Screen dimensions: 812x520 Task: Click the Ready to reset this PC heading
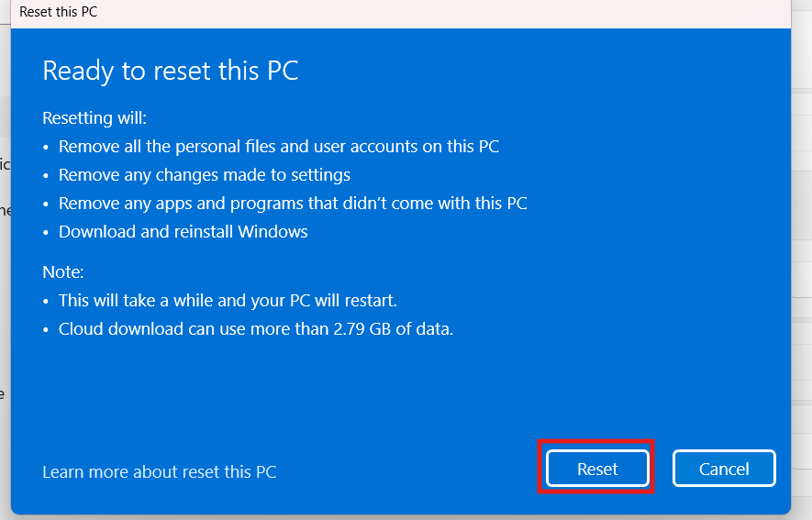(x=171, y=71)
